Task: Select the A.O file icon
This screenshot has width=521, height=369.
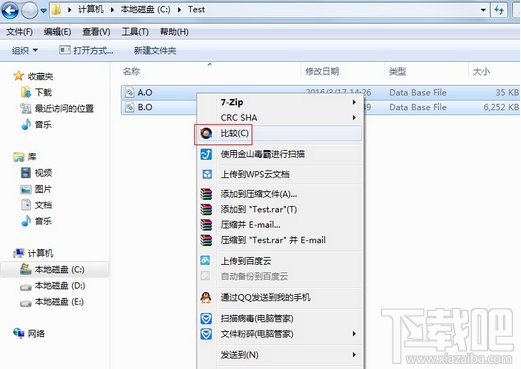Action: pos(129,92)
